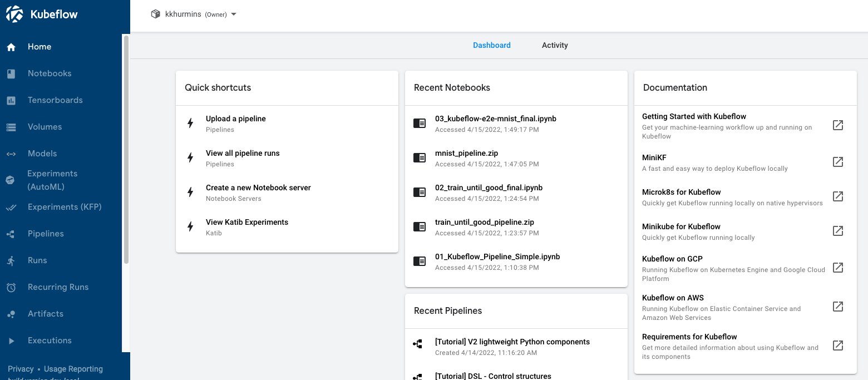Click the Kubeflow logo icon
The image size is (868, 380).
coord(14,14)
